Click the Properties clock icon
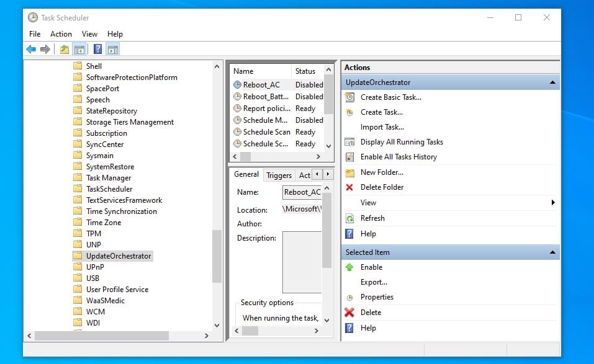This screenshot has height=364, width=594. tap(349, 298)
